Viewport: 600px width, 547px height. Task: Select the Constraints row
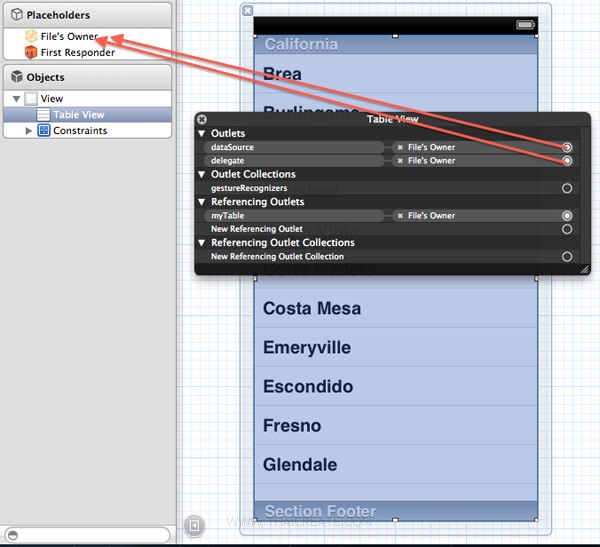click(x=87, y=131)
